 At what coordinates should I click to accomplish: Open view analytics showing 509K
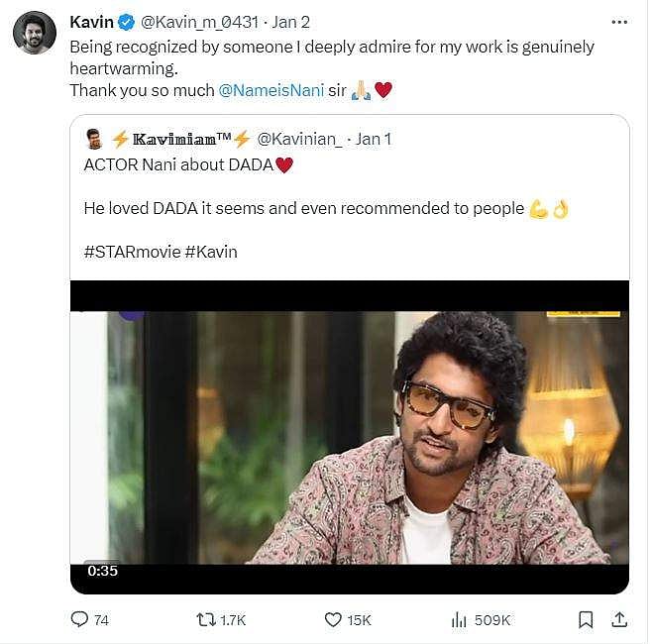tap(460, 619)
